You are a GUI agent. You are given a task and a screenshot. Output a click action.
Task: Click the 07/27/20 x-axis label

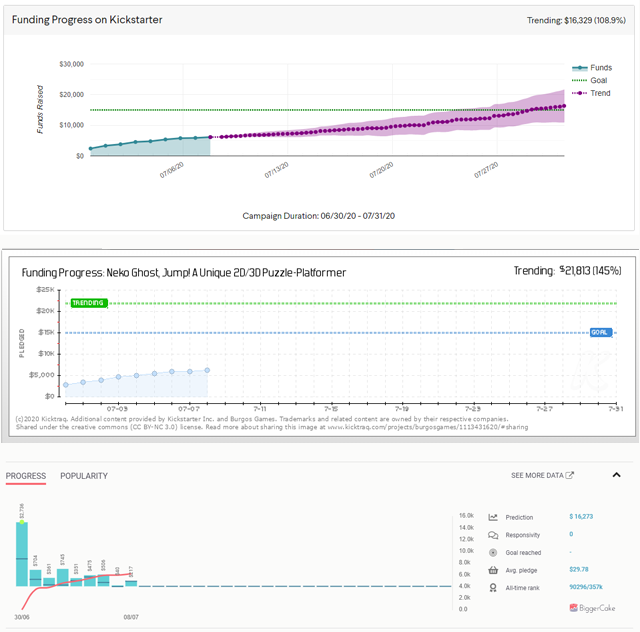[x=486, y=170]
